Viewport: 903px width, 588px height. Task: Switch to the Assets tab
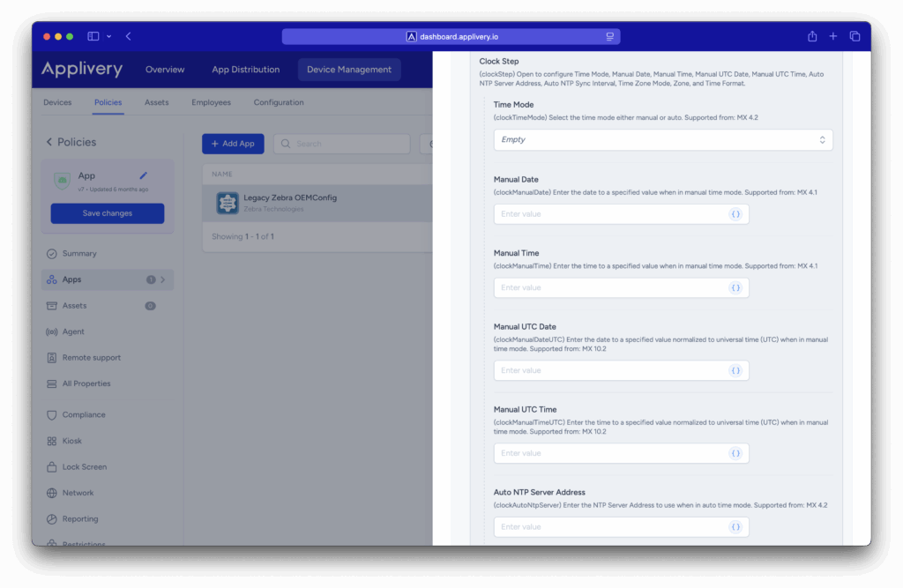(156, 102)
